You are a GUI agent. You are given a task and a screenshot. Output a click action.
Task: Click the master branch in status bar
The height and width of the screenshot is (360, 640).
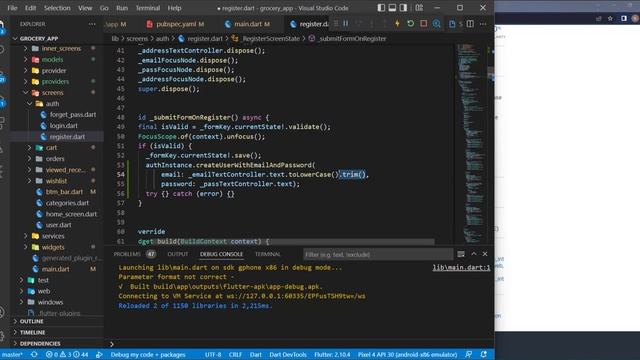coord(12,354)
